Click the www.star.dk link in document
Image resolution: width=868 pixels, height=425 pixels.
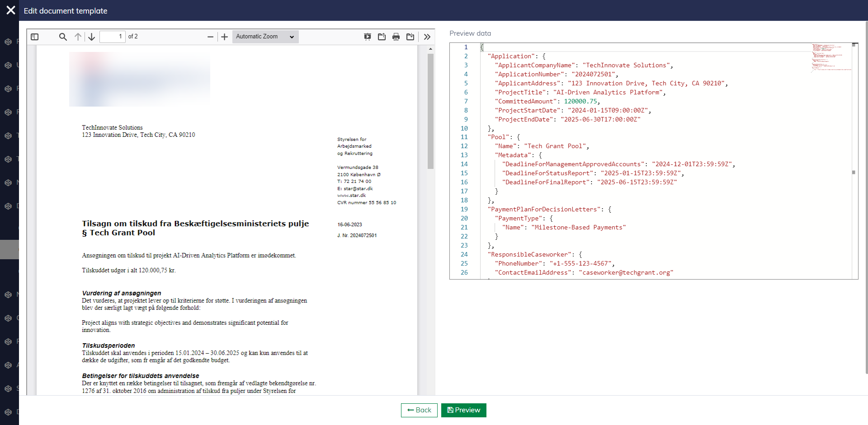[351, 196]
